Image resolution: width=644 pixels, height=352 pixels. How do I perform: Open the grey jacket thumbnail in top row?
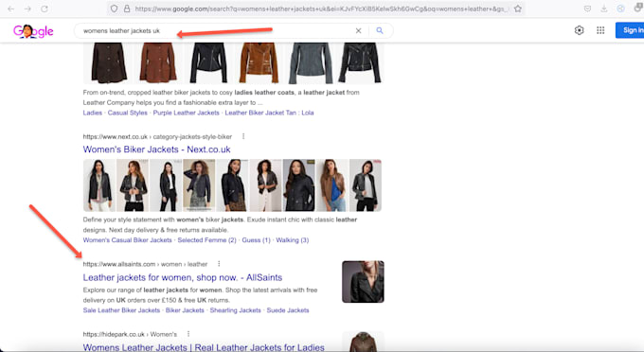(x=311, y=63)
